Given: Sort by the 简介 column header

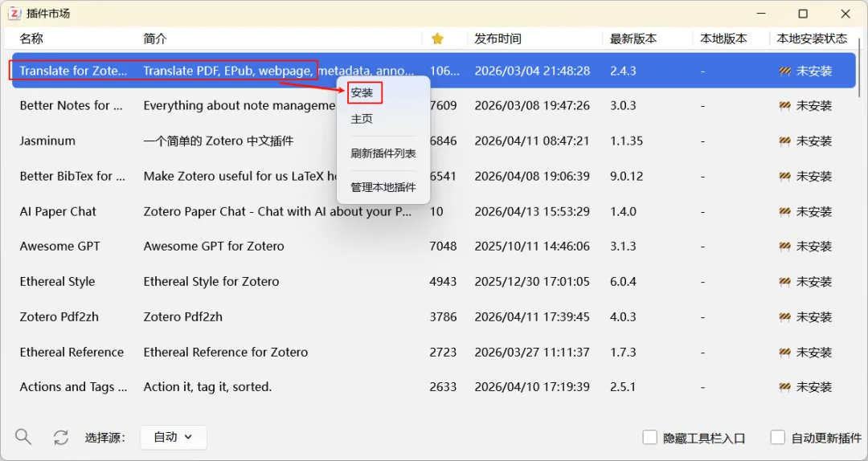Looking at the screenshot, I should pos(155,39).
